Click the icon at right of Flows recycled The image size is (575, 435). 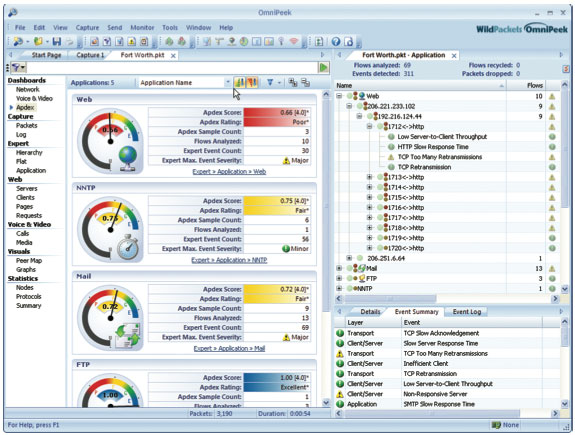point(566,69)
